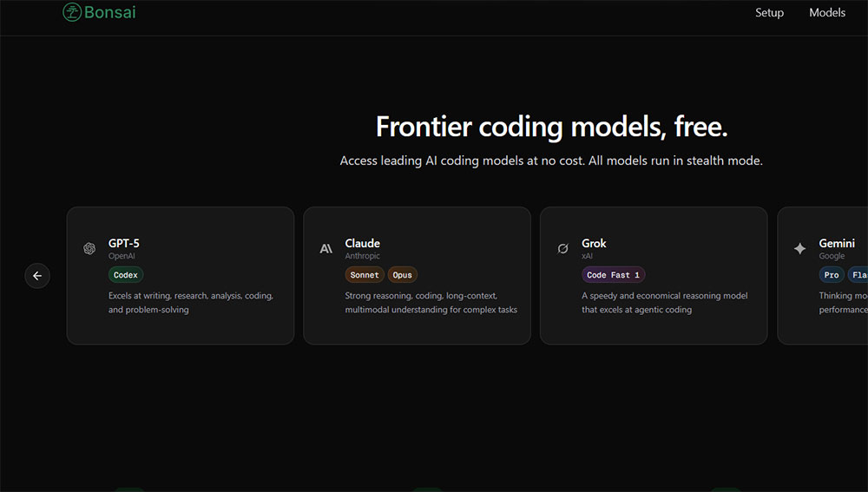Click the Grok card title
This screenshot has width=868, height=492.
click(x=594, y=244)
